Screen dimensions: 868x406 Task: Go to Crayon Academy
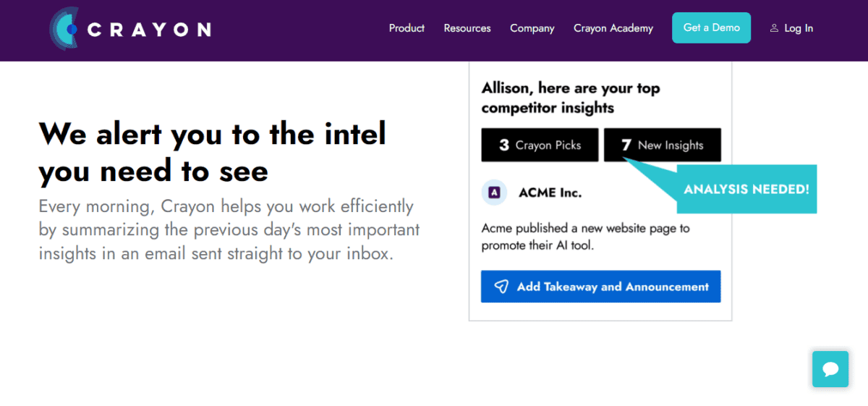pos(613,28)
